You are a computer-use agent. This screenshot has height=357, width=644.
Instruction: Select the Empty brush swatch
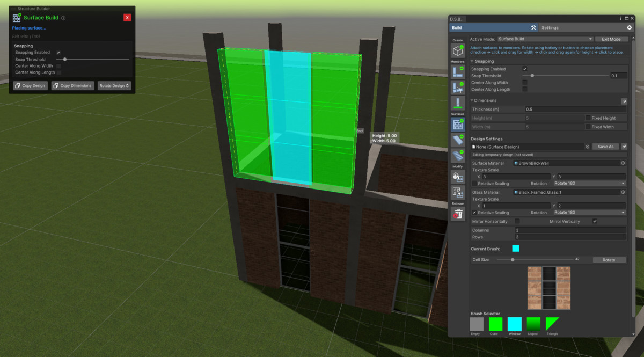point(477,324)
